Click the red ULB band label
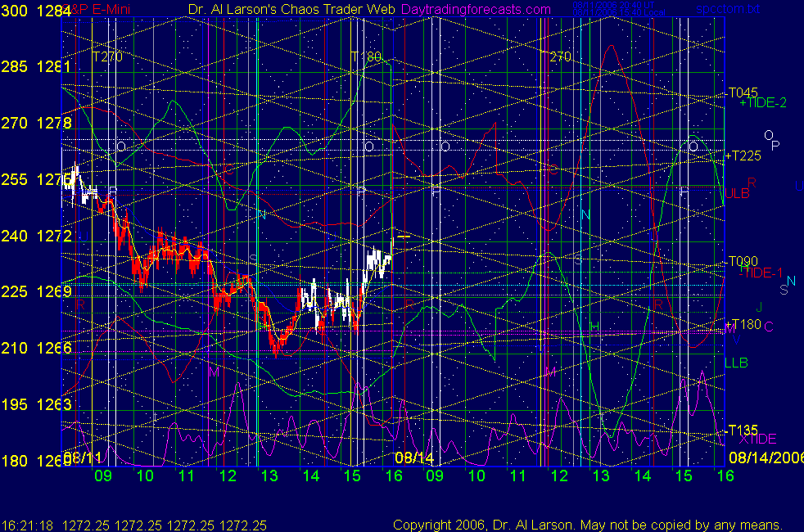 (738, 193)
